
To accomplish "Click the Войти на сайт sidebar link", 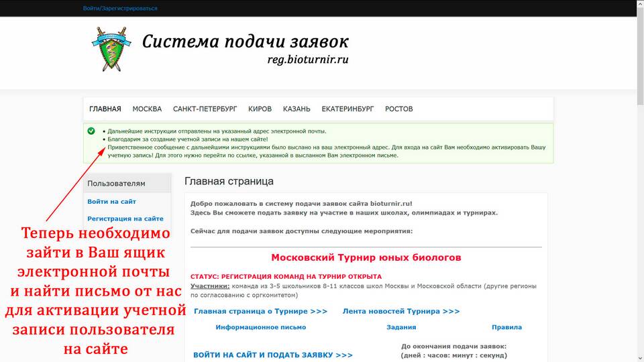I will (x=111, y=202).
